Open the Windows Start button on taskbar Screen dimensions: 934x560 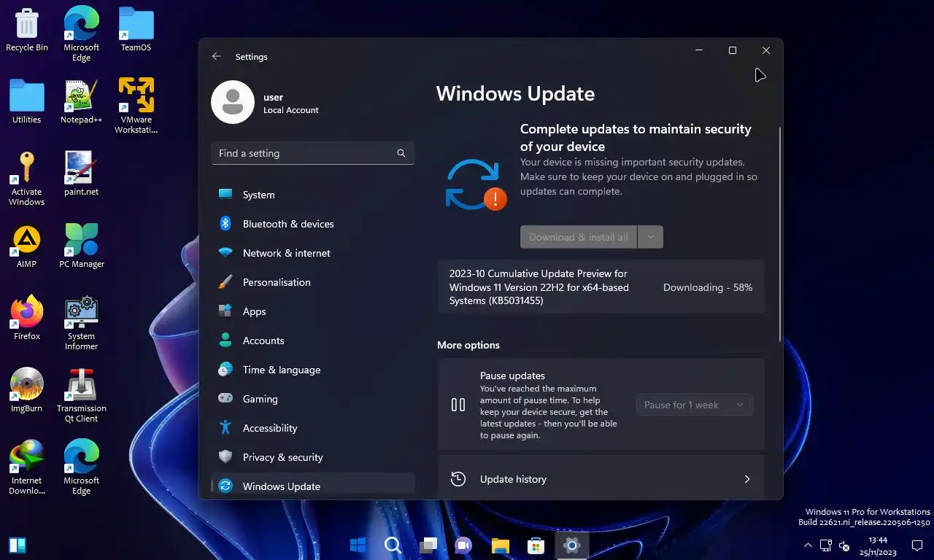(358, 545)
